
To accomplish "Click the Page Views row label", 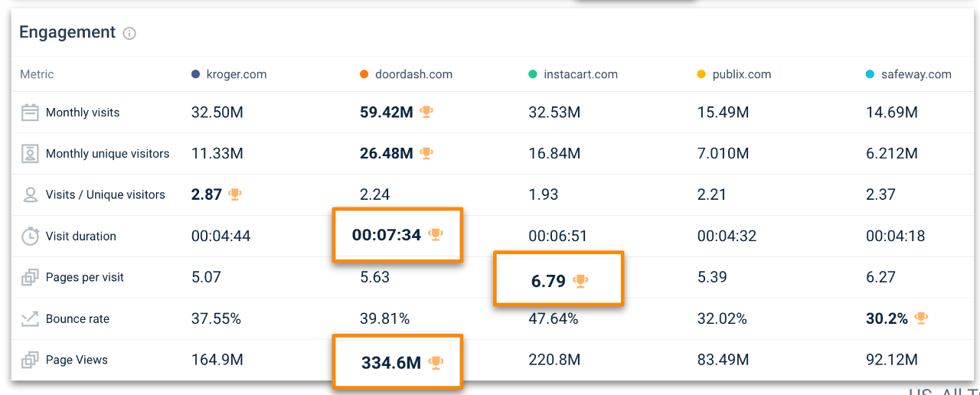I will [77, 360].
